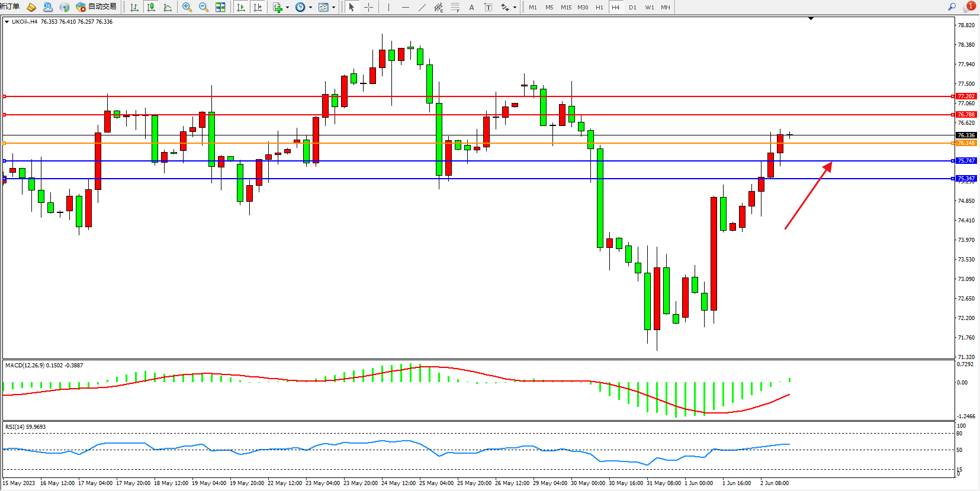
Task: Toggle 自动交易 AutoTrading on or off
Action: 97,7
